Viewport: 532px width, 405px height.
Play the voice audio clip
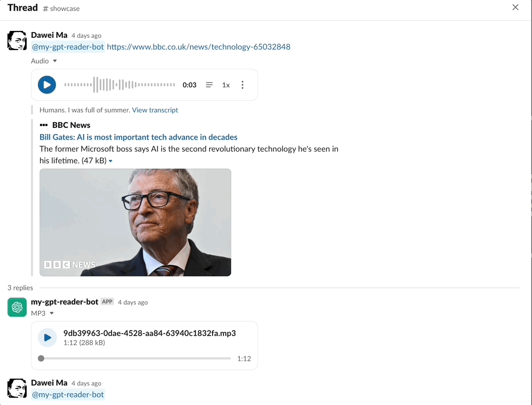point(47,85)
